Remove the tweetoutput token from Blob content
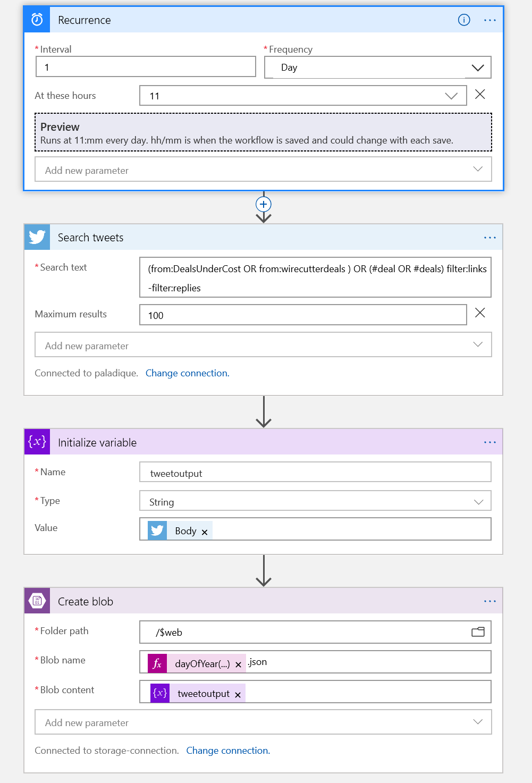Image resolution: width=532 pixels, height=783 pixels. [x=238, y=694]
